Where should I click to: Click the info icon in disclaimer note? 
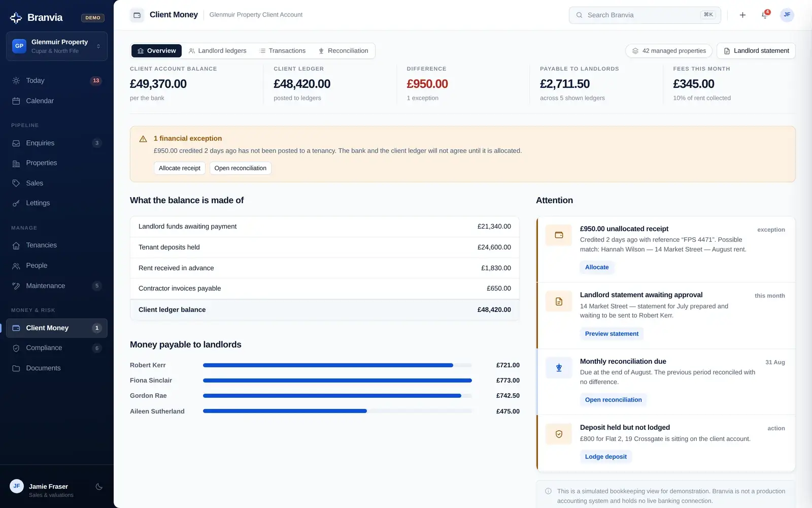pos(548,491)
